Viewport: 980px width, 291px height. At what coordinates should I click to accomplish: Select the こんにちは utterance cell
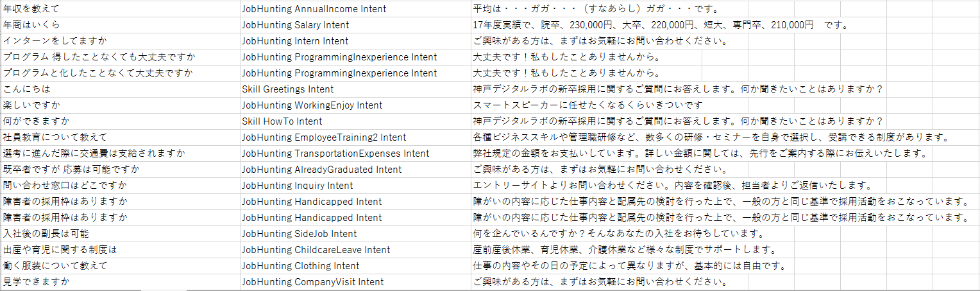(120, 89)
